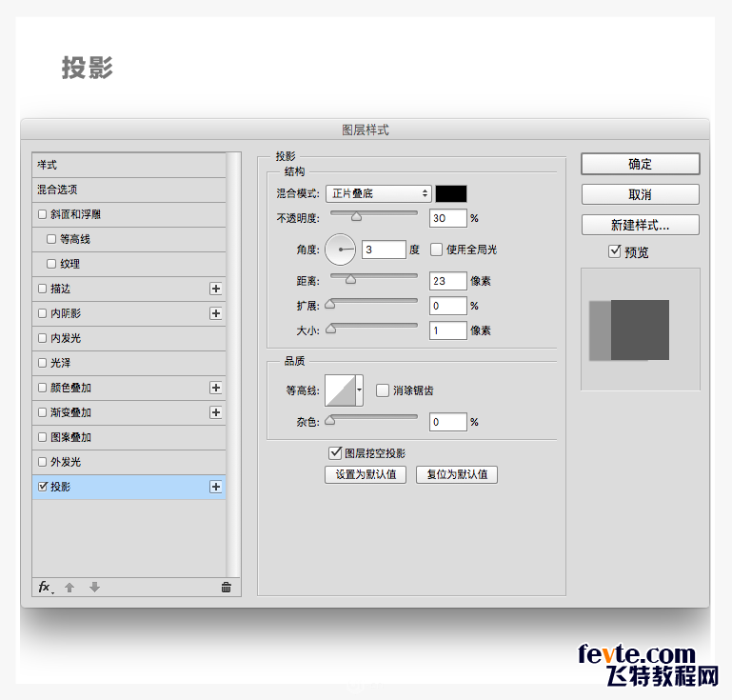The height and width of the screenshot is (700, 732).
Task: Click the 复位为默认值 button
Action: (457, 474)
